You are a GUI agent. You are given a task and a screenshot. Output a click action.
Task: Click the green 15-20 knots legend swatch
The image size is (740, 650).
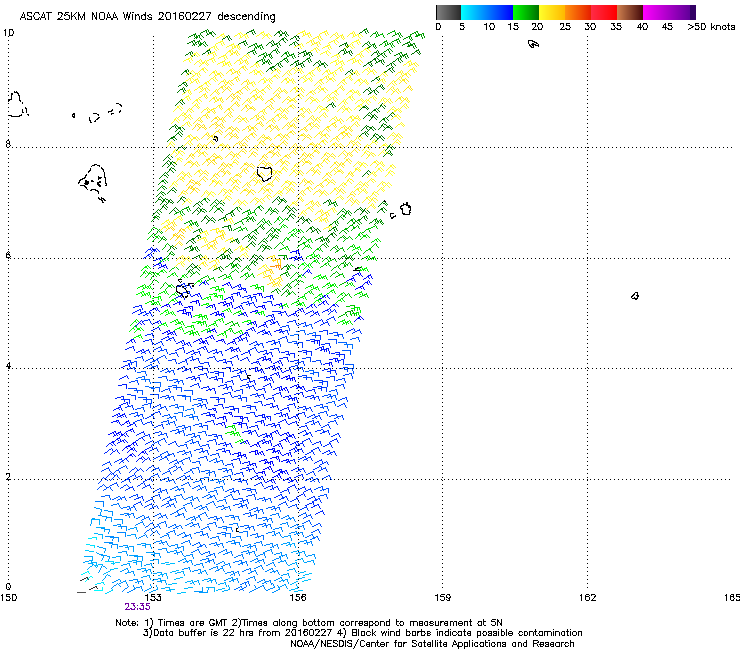point(526,12)
